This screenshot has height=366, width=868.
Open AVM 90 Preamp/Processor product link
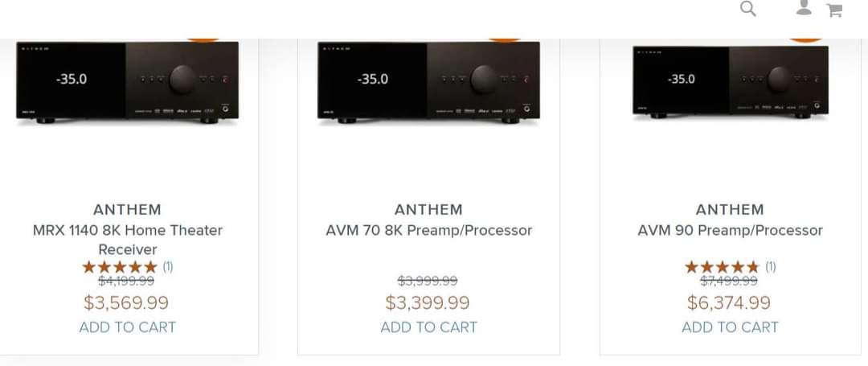point(730,230)
